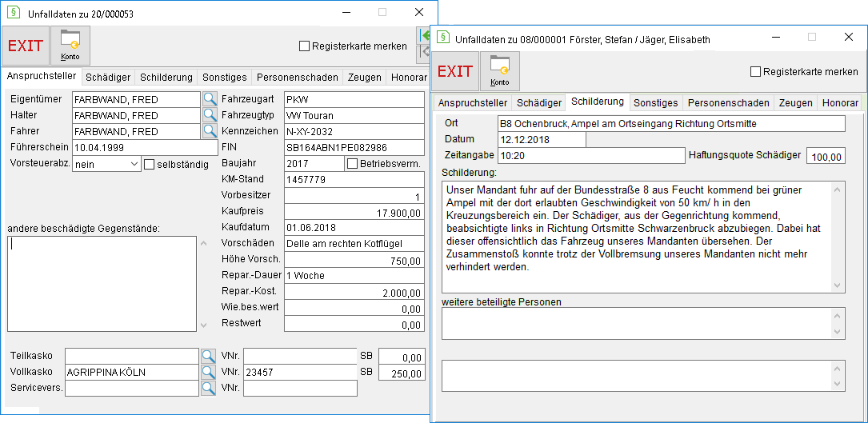The width and height of the screenshot is (868, 423).
Task: Click the Restwert field
Action: tap(354, 324)
